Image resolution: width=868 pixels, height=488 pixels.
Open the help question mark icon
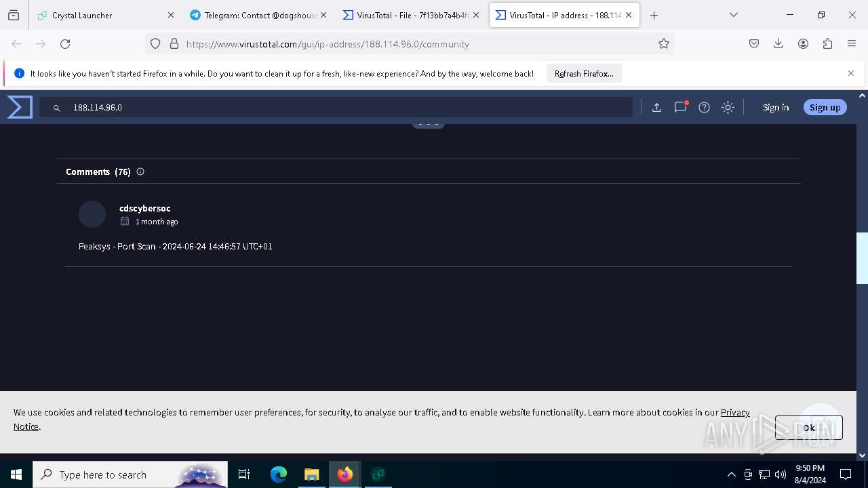[x=704, y=107]
